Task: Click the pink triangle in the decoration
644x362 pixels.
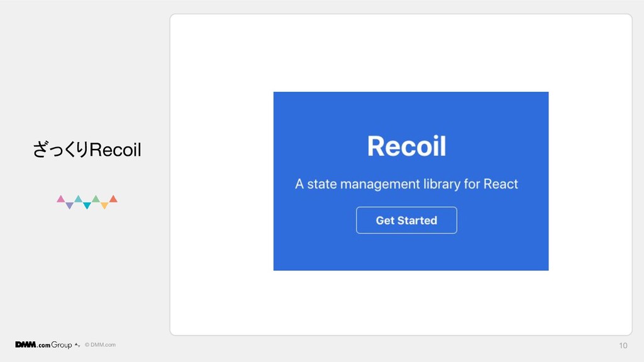Action: click(61, 199)
